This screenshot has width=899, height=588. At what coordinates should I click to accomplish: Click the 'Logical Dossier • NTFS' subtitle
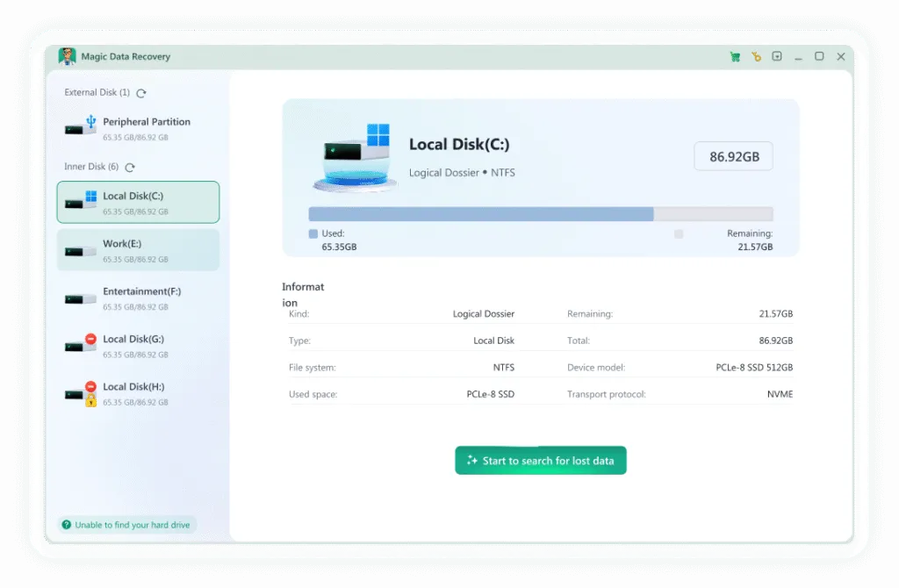click(x=462, y=173)
